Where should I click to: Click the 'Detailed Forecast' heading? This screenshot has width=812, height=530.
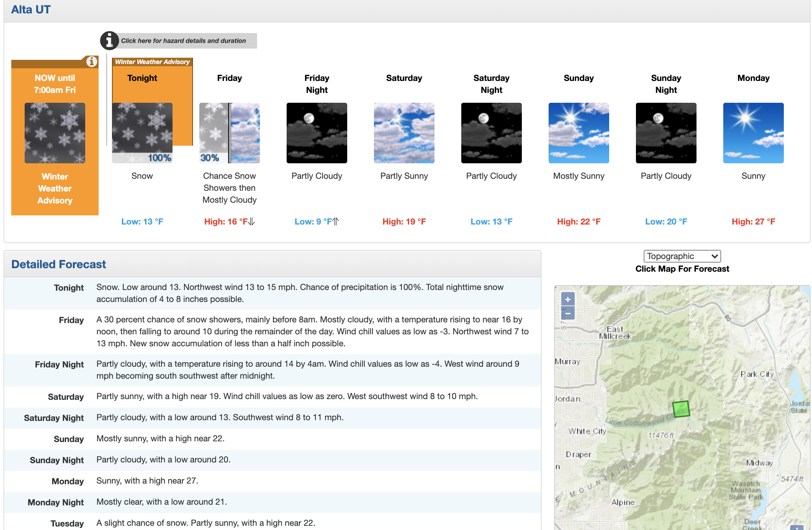[58, 264]
